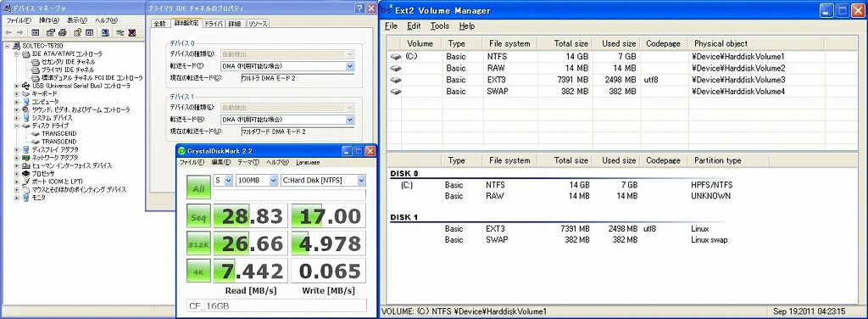Screen dimensions: 868x319
Task: Switch to the ドライバ tab
Action: [214, 23]
